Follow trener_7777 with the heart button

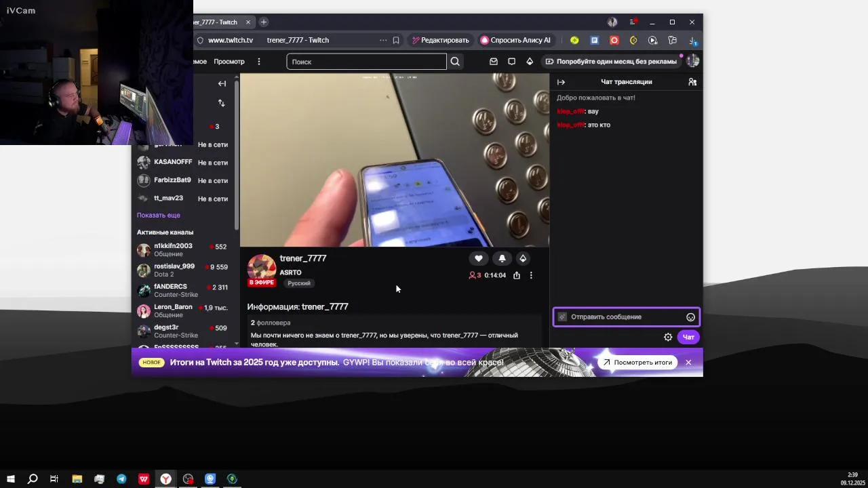[x=479, y=258]
